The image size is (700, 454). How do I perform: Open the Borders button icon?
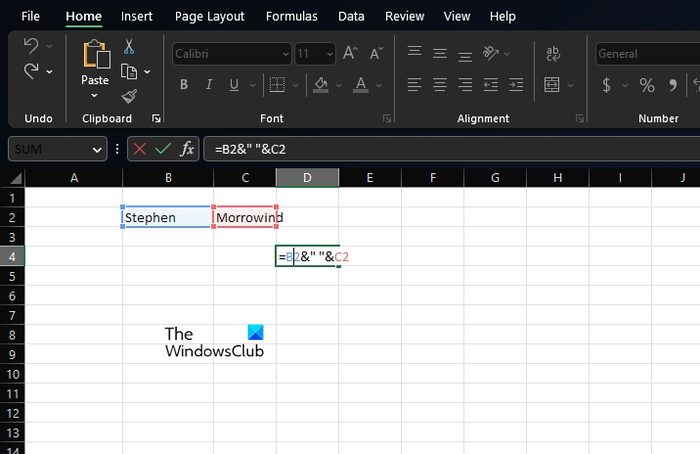[x=277, y=85]
